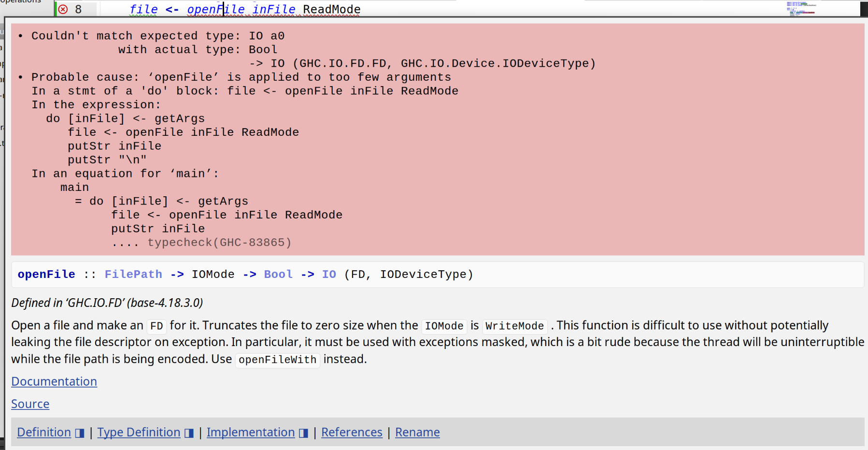868x450 pixels.
Task: Click the inline 'openFileWith' code term
Action: [x=277, y=360]
